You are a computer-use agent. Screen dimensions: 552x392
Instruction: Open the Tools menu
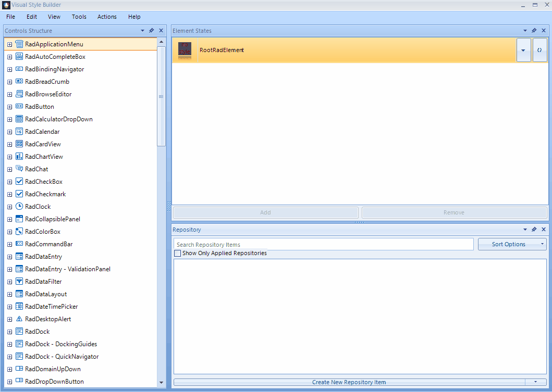[x=79, y=17]
